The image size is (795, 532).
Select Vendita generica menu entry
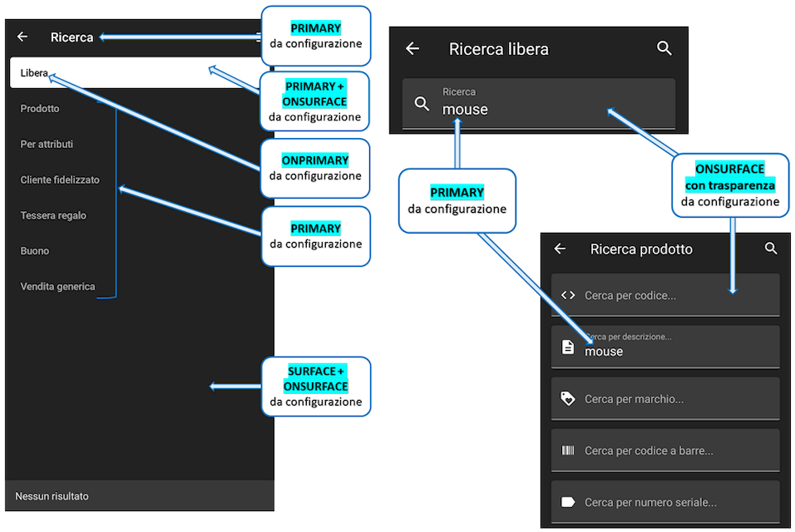tap(57, 287)
